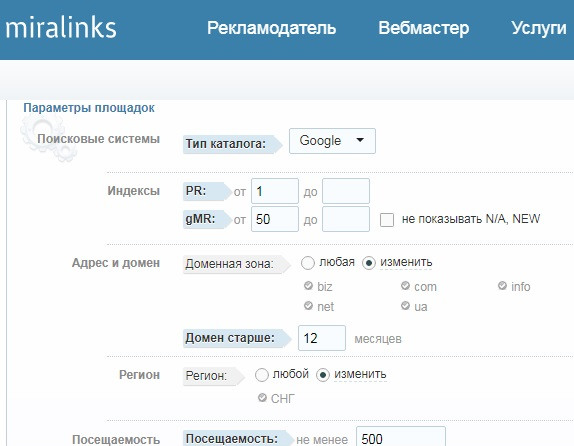
Task: Select любой region radio button
Action: point(261,375)
